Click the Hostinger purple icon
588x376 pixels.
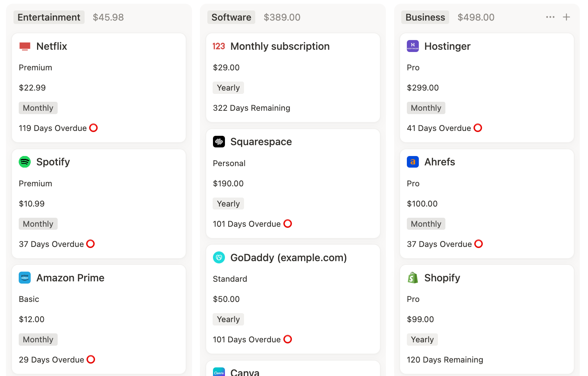pos(413,46)
